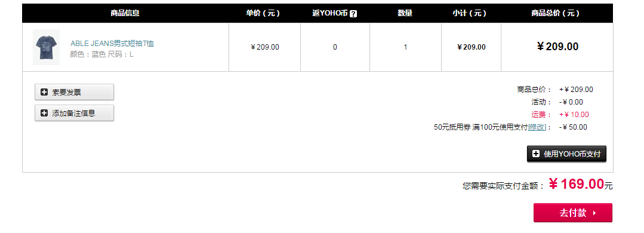Click the 商品总价（元） column header
This screenshot has height=233, width=644.
pos(556,13)
